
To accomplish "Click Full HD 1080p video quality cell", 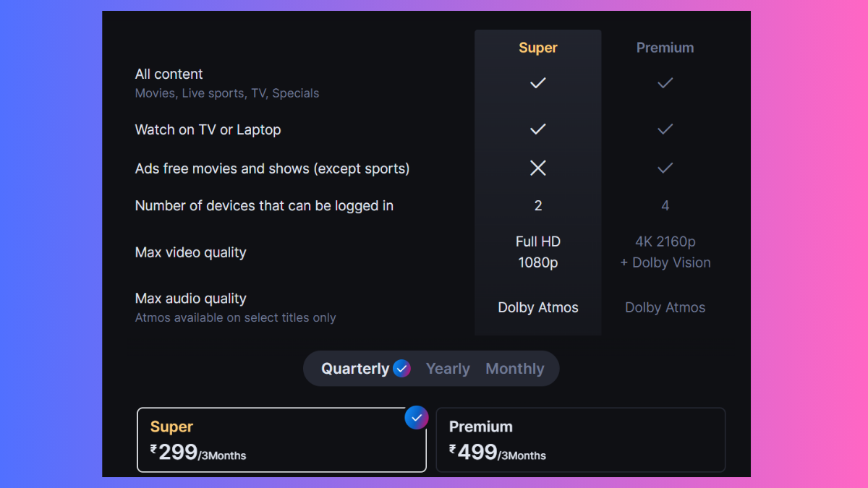I will (537, 252).
